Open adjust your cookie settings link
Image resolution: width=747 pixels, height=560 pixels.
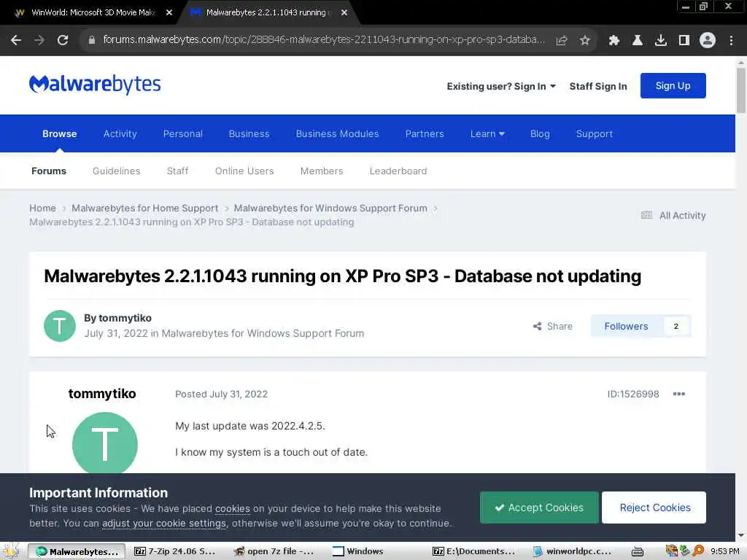(x=164, y=523)
